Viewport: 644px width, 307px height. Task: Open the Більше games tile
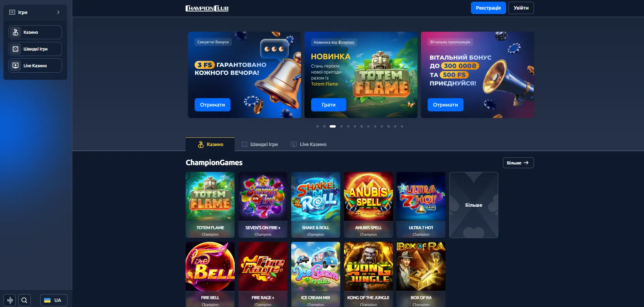473,205
